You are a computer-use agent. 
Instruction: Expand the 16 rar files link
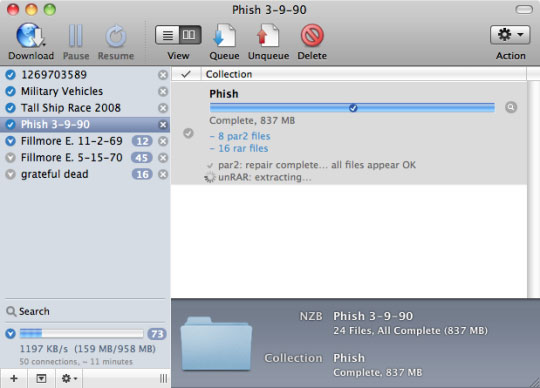[x=239, y=148]
